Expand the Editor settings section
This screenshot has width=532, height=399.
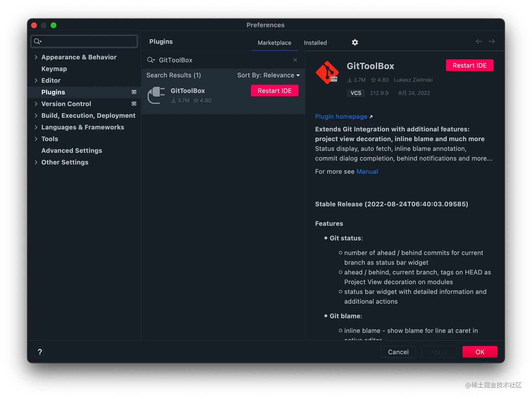click(36, 80)
